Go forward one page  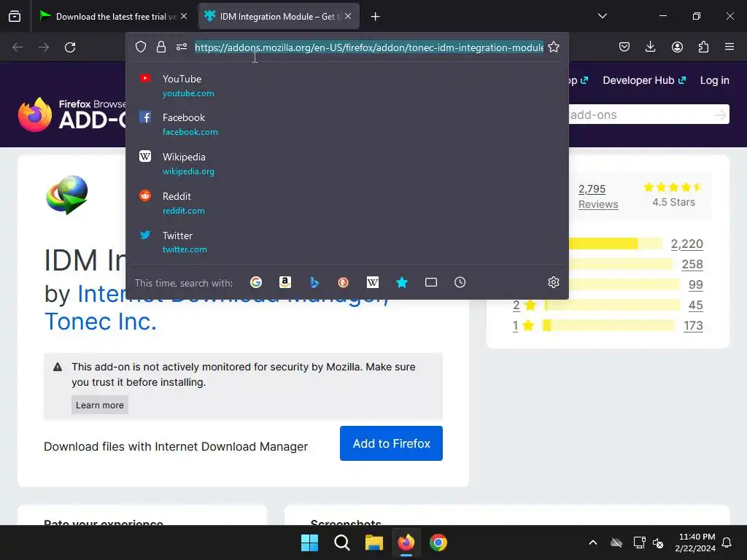(x=44, y=47)
